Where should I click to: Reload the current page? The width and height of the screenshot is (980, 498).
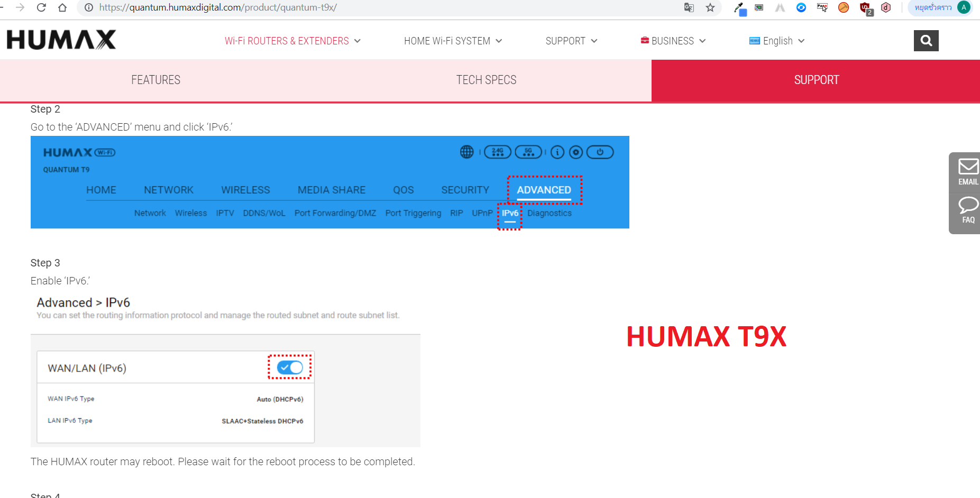(41, 7)
